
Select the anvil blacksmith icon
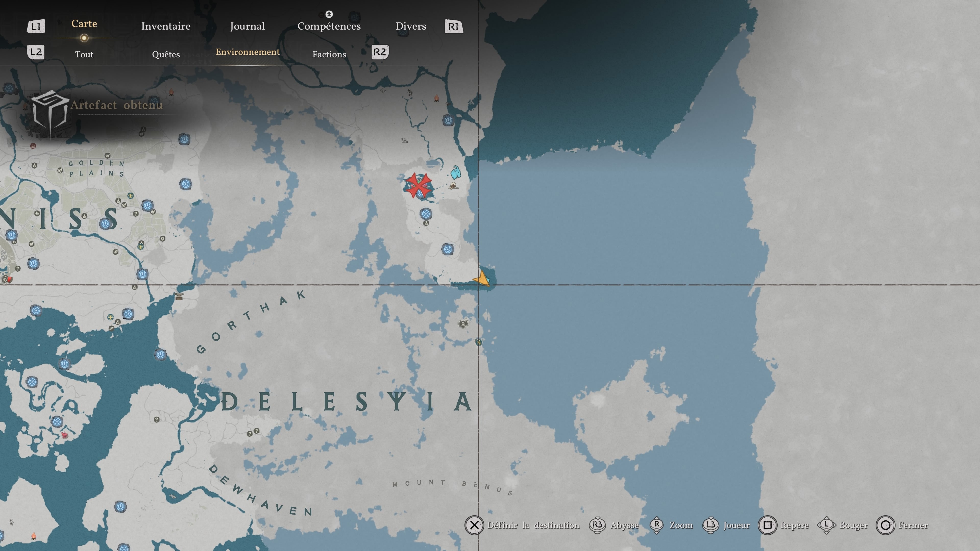click(x=179, y=296)
